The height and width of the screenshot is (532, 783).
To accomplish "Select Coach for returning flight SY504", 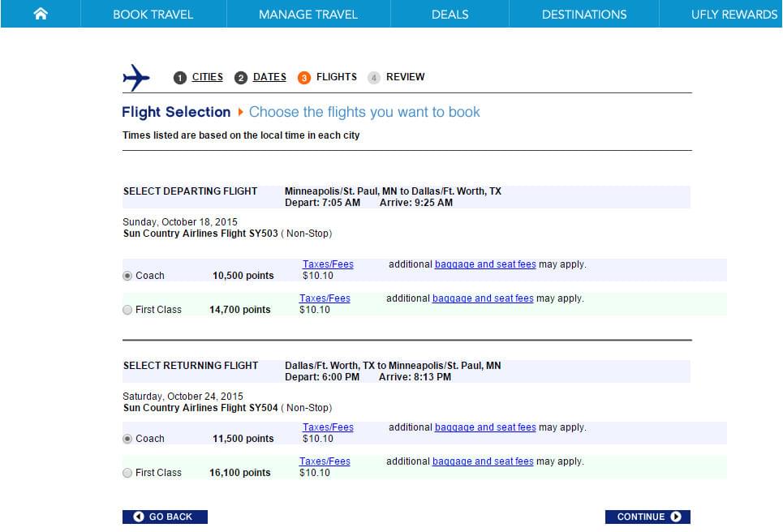I will [x=127, y=439].
